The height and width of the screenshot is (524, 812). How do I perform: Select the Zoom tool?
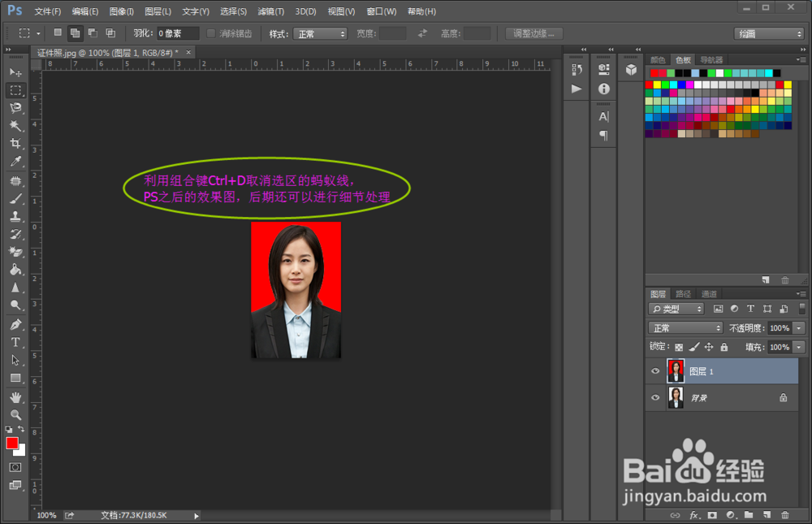pos(16,415)
